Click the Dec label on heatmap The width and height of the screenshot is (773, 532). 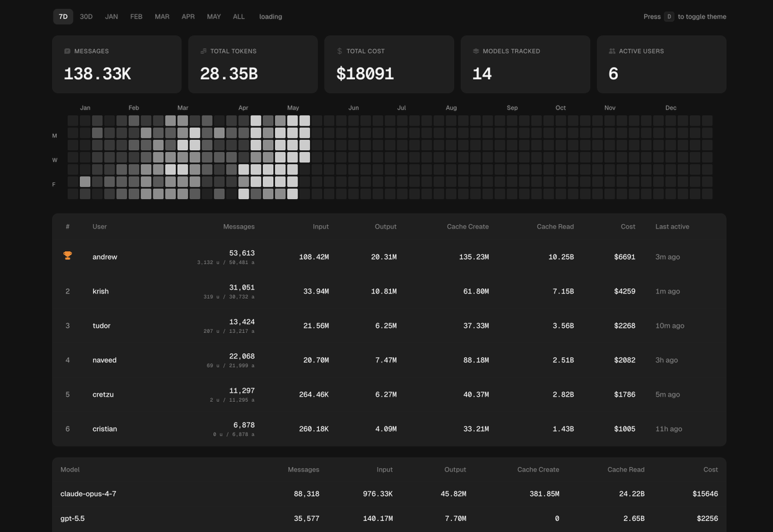click(x=671, y=108)
